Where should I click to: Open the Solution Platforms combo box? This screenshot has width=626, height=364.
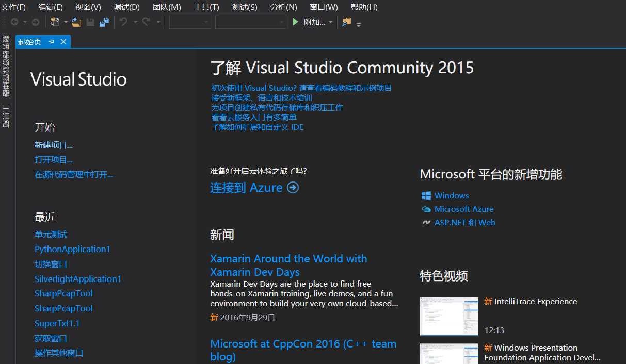[x=250, y=22]
